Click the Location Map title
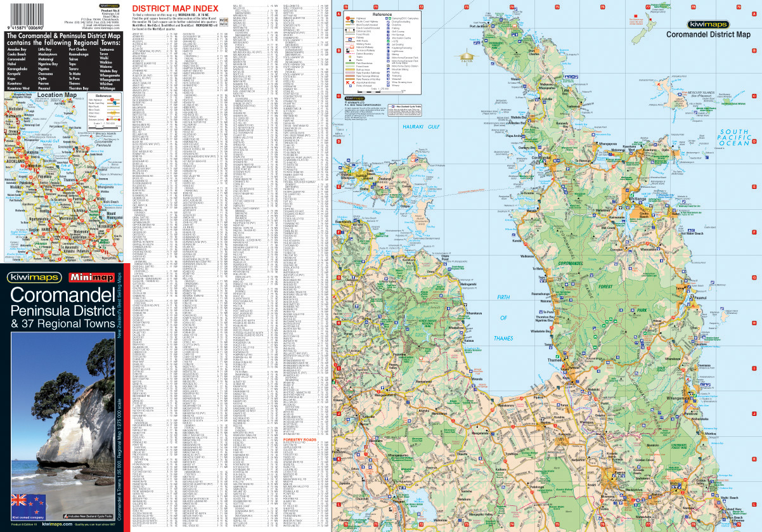Viewport: 762px width, 532px height. [x=57, y=95]
